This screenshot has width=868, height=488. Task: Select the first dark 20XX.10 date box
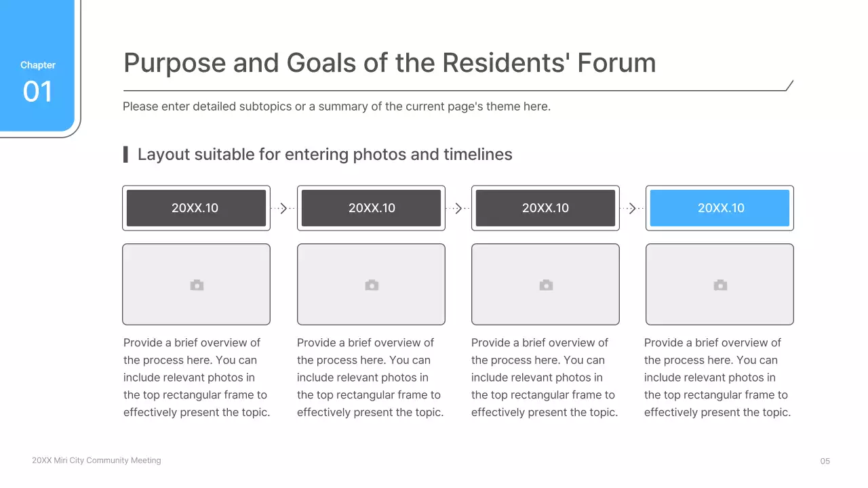click(196, 208)
